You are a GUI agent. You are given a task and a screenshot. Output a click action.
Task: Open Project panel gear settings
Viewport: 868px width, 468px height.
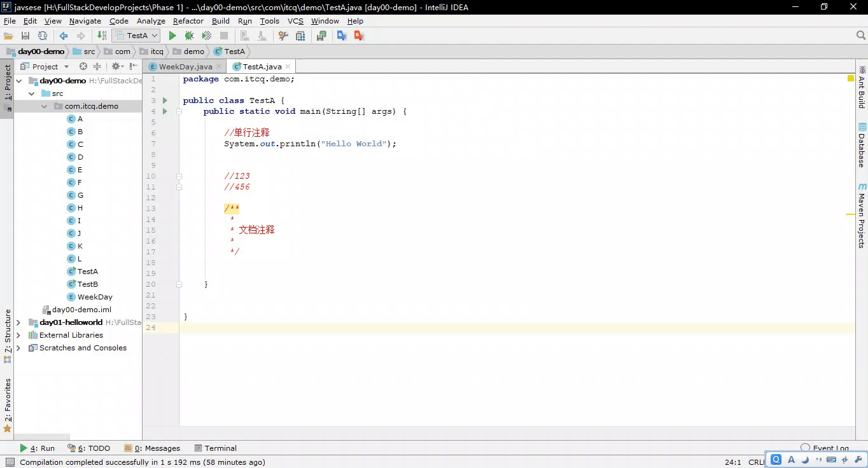117,66
